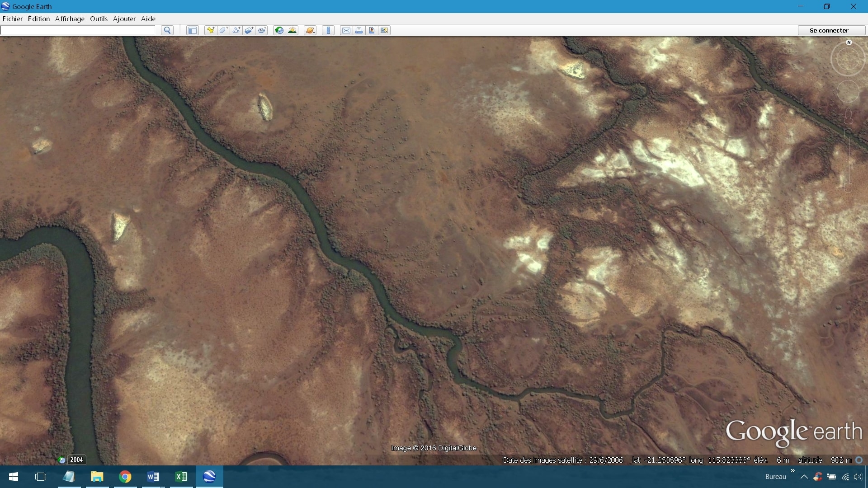Click the search magnifier button
This screenshot has height=488, width=868.
click(167, 30)
